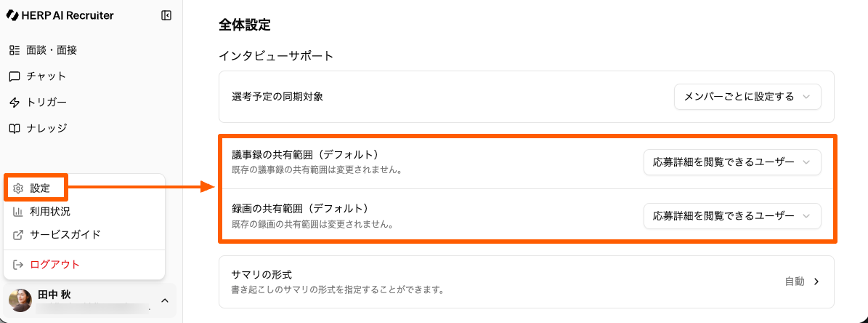This screenshot has width=868, height=323.
Task: Click the HERP AI Recruiter logo icon
Action: [x=12, y=15]
